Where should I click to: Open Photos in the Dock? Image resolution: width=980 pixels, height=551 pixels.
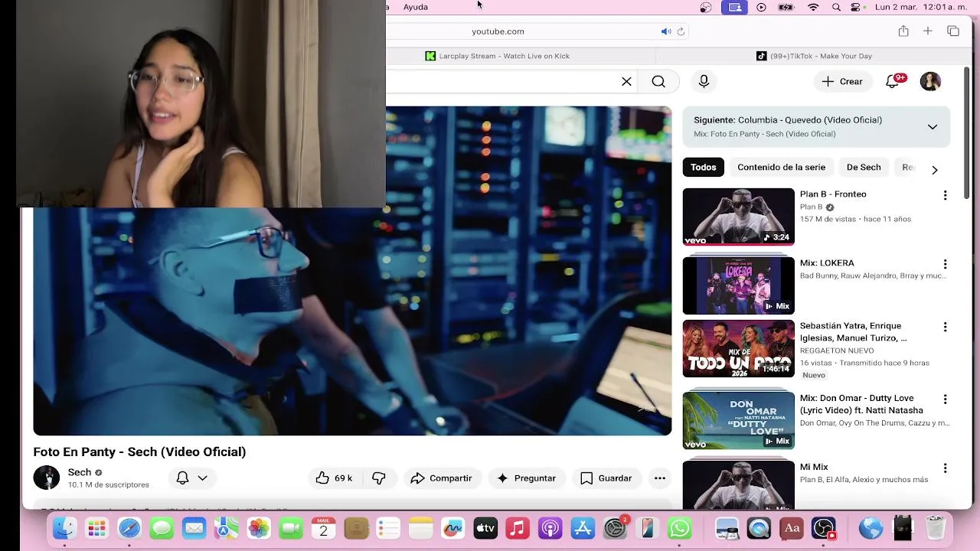pos(259,528)
